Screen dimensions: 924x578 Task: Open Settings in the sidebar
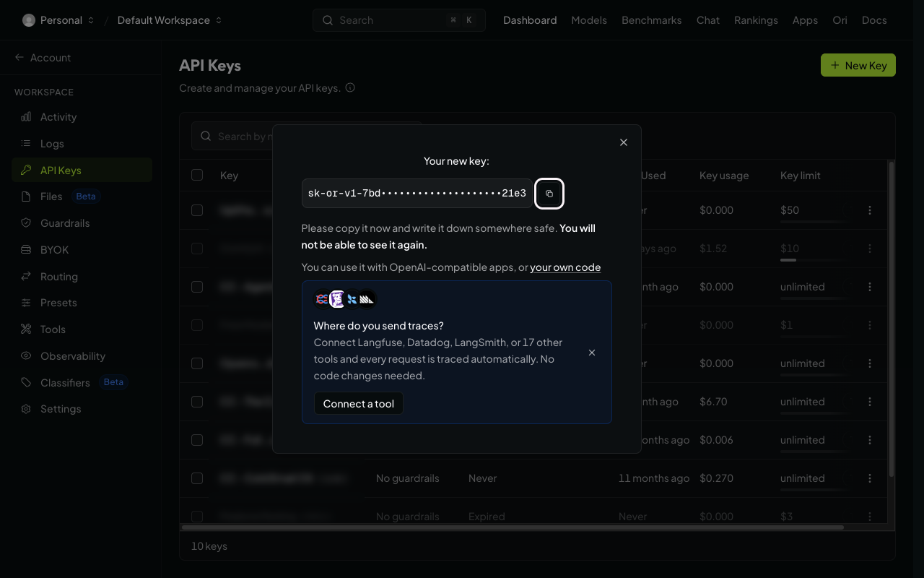(x=82, y=409)
